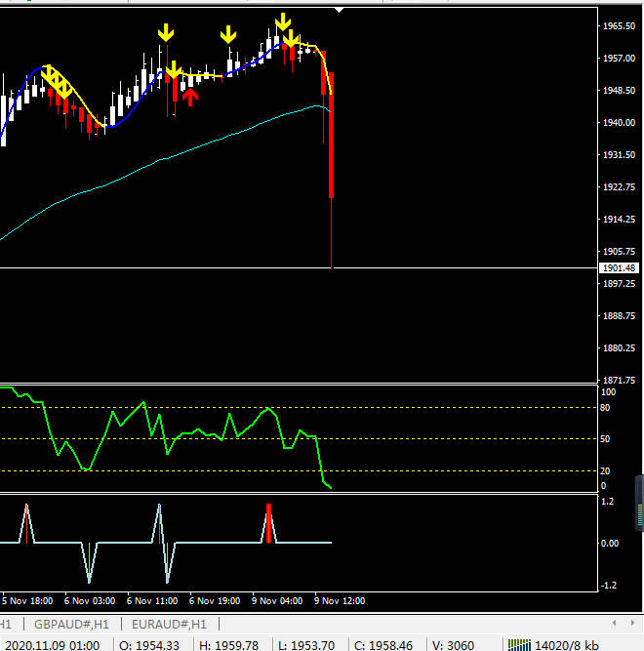Screen dimensions: 644x651
Task: Click the vertical level widget at right edge
Action: [640, 504]
